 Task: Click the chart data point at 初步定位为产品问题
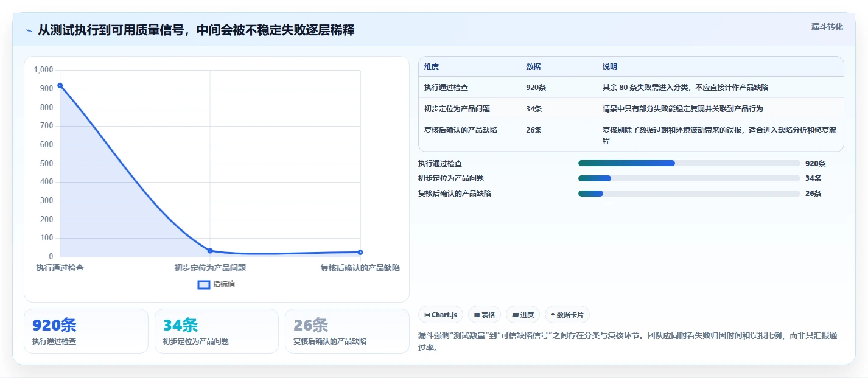pos(210,251)
